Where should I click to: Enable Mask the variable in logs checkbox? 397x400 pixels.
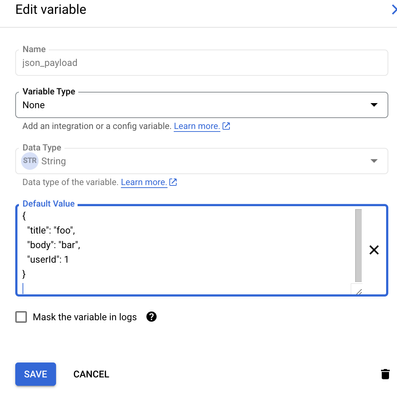pos(21,317)
